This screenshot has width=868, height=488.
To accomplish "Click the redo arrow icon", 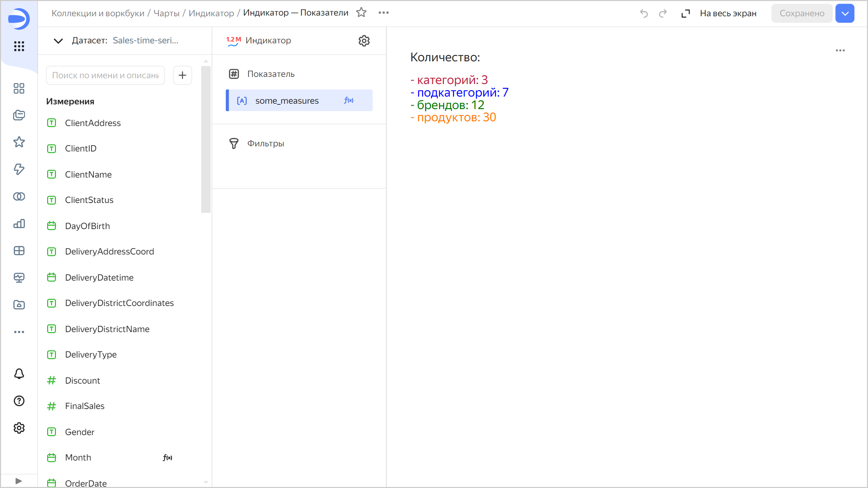I will [663, 13].
